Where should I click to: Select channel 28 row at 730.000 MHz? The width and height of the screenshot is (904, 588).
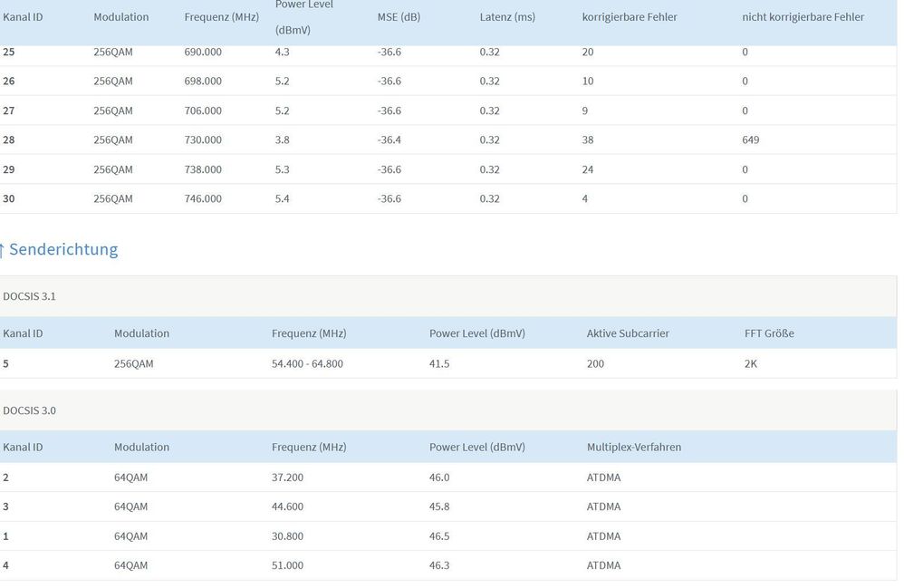[203, 140]
